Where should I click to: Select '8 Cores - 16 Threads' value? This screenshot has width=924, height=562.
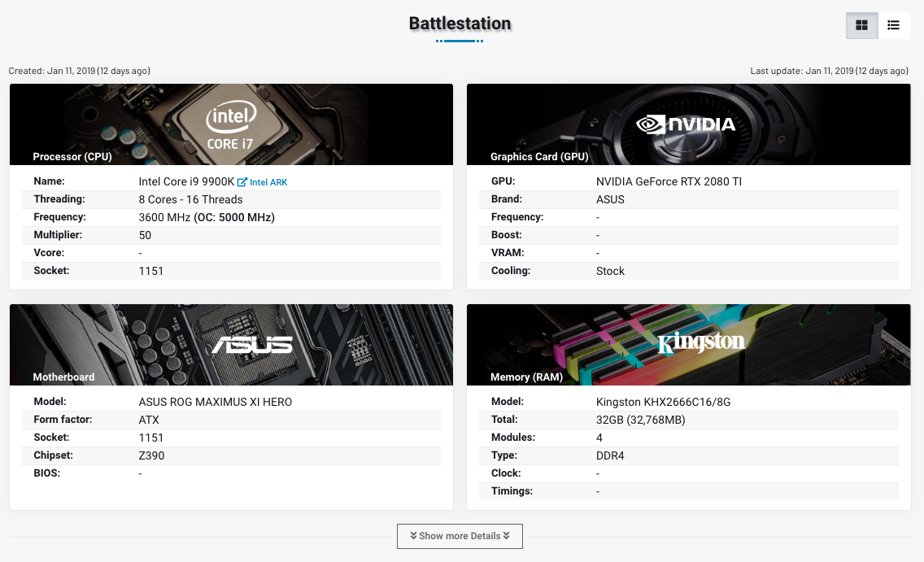pyautogui.click(x=190, y=200)
